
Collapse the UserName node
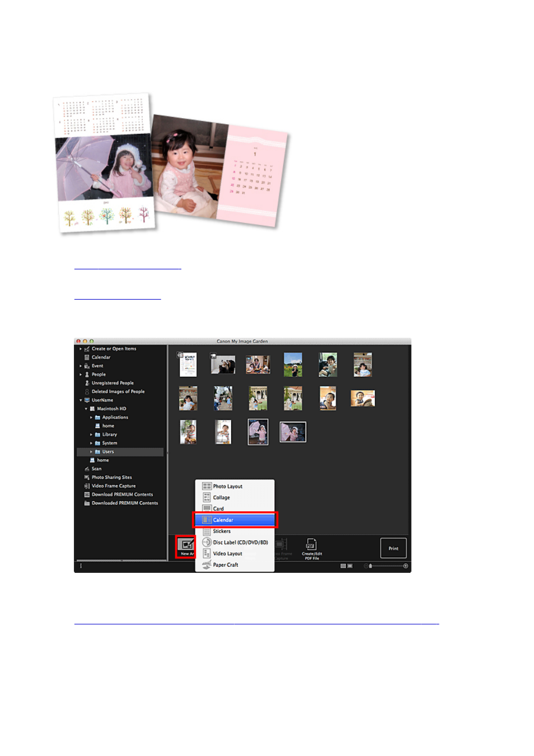[x=81, y=400]
